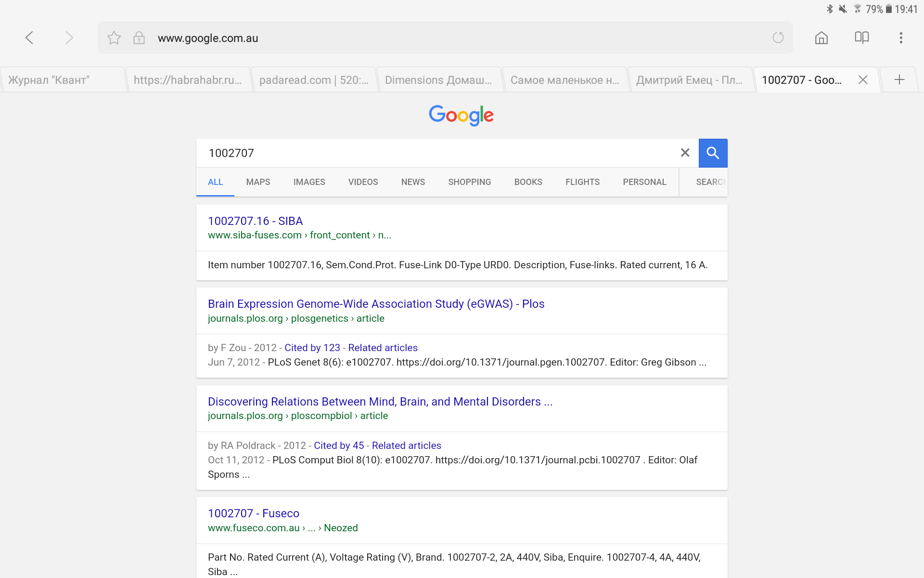Clear the search query with X
The width and height of the screenshot is (924, 578).
(685, 153)
